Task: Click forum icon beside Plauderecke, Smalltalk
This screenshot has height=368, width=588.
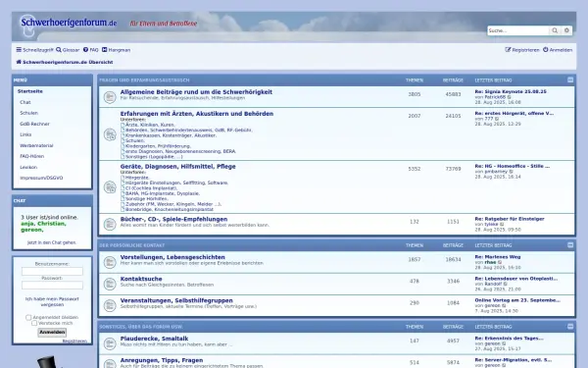Action: (110, 343)
